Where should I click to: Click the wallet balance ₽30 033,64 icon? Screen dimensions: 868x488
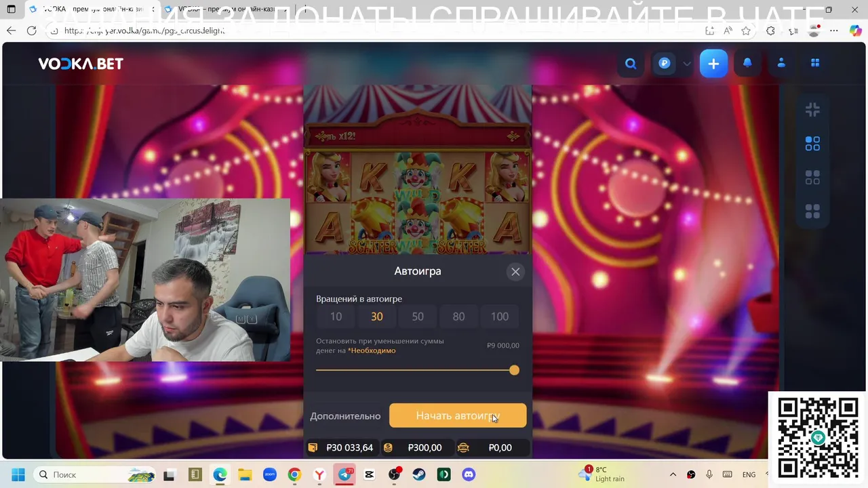point(313,448)
